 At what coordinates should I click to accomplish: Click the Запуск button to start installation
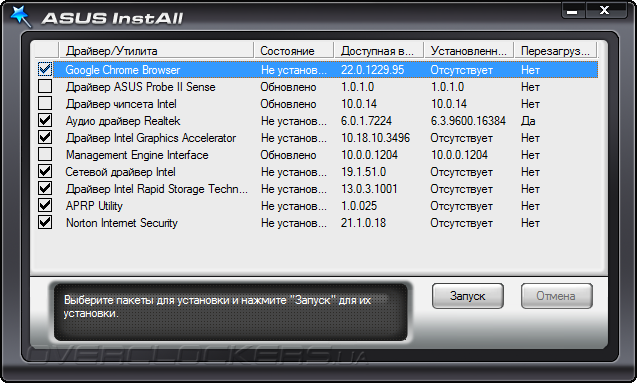468,296
